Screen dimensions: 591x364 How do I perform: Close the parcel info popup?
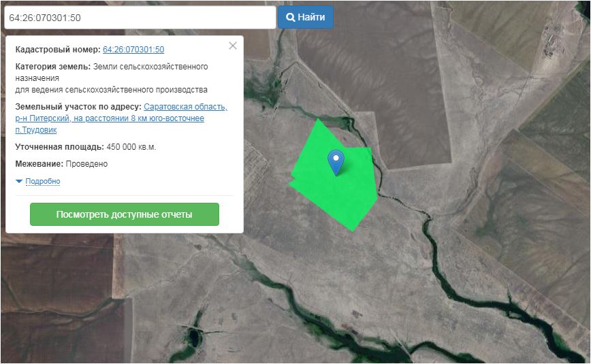(x=233, y=46)
